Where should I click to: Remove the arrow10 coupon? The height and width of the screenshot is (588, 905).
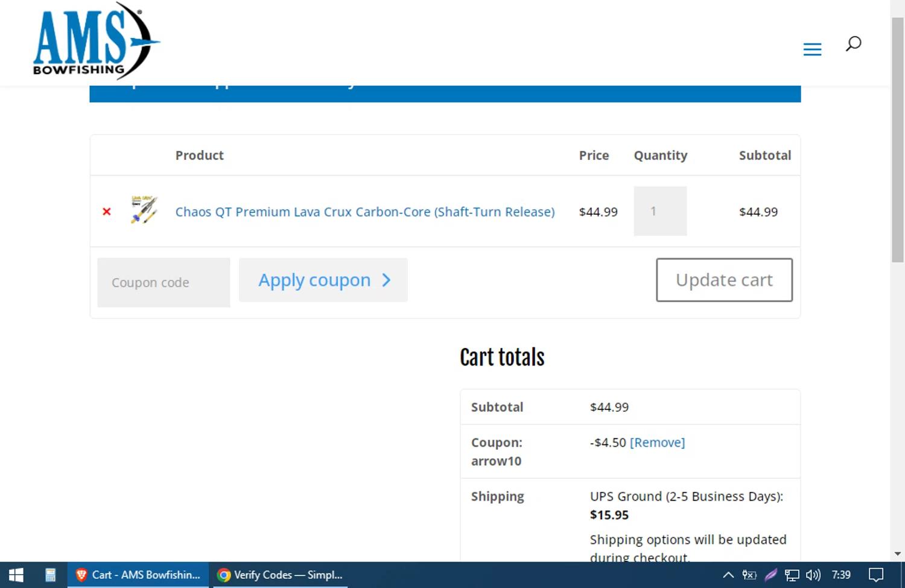[x=657, y=443]
